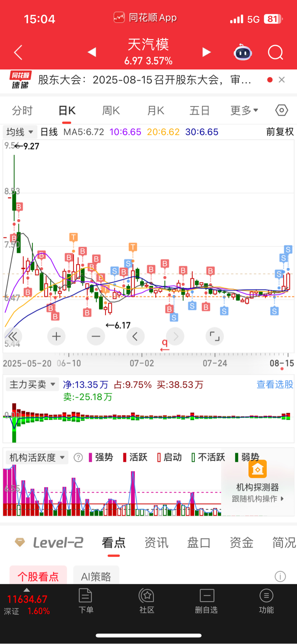Dismiss the shareholder meeting news banner
Viewport: 297px width, 644px height.
tap(282, 80)
